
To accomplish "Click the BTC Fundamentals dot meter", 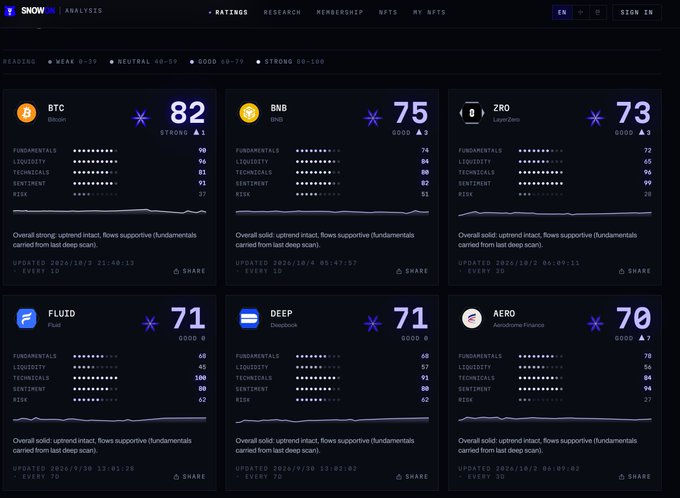I will tap(95, 151).
